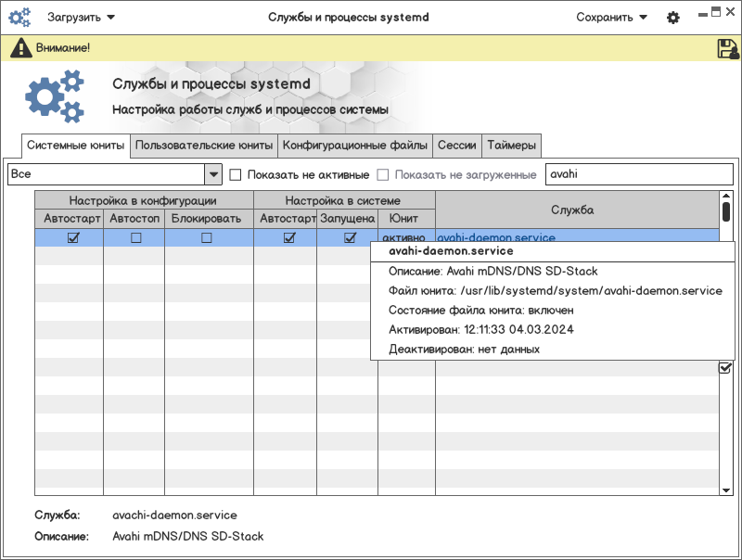Open the "Таймеры" tab
The height and width of the screenshot is (560, 742).
click(511, 146)
